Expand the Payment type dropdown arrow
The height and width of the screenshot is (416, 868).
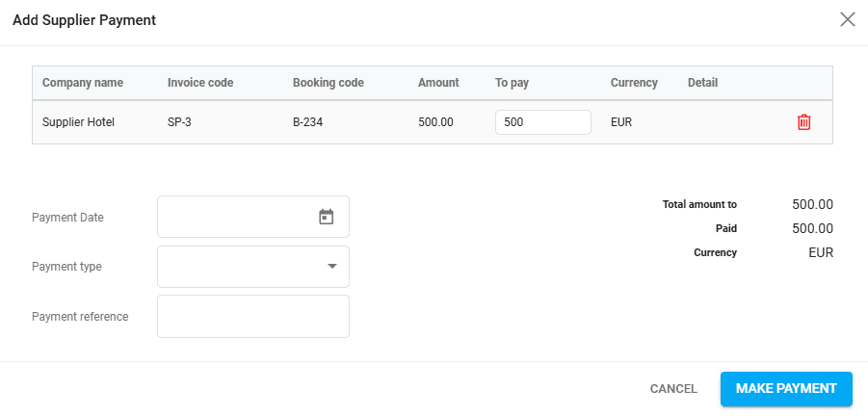[x=332, y=266]
